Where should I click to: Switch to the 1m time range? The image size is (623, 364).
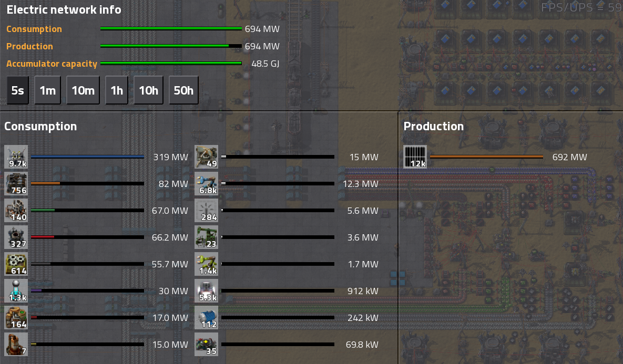[48, 90]
